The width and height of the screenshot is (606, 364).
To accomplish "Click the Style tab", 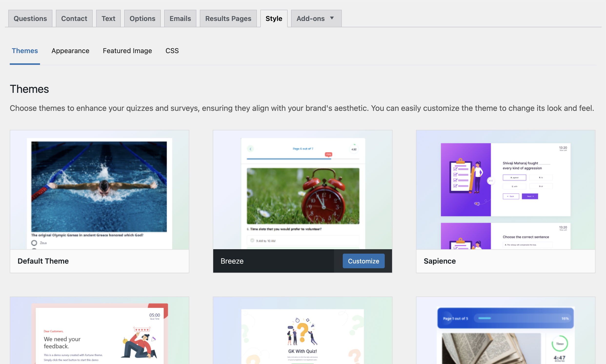I will tap(273, 19).
